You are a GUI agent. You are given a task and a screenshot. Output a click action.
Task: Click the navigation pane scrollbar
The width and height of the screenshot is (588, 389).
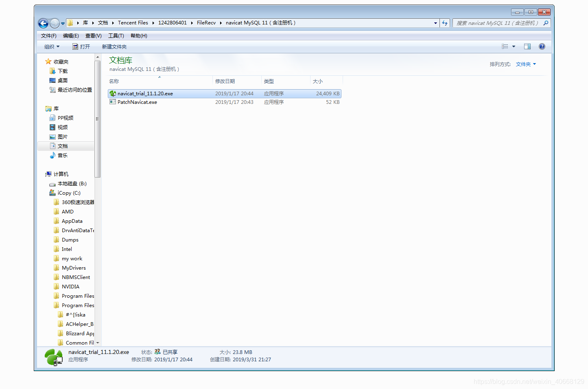pyautogui.click(x=98, y=119)
